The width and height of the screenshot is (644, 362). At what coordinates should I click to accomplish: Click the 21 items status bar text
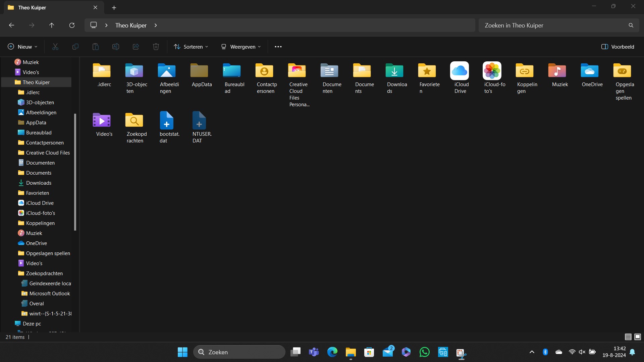15,337
